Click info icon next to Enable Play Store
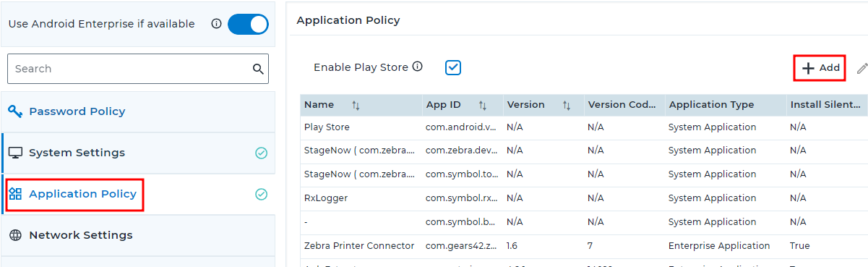Viewport: 868px width, 267px height. (417, 67)
